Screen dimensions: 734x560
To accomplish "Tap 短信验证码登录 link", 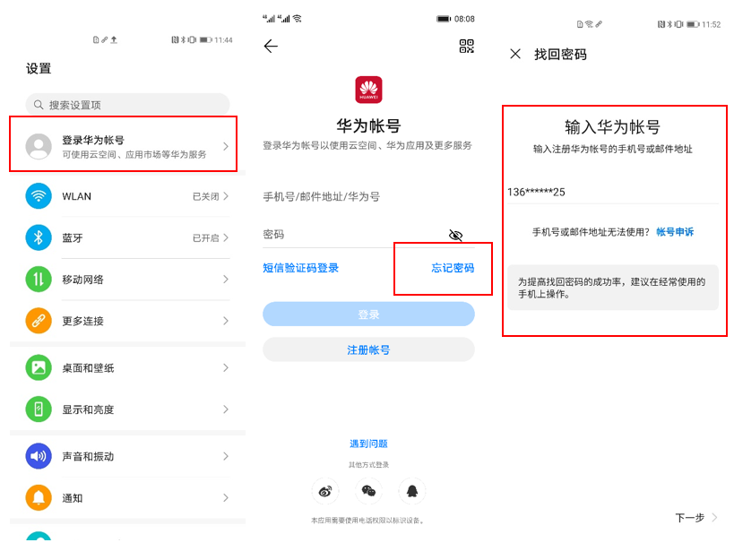I will coord(300,268).
